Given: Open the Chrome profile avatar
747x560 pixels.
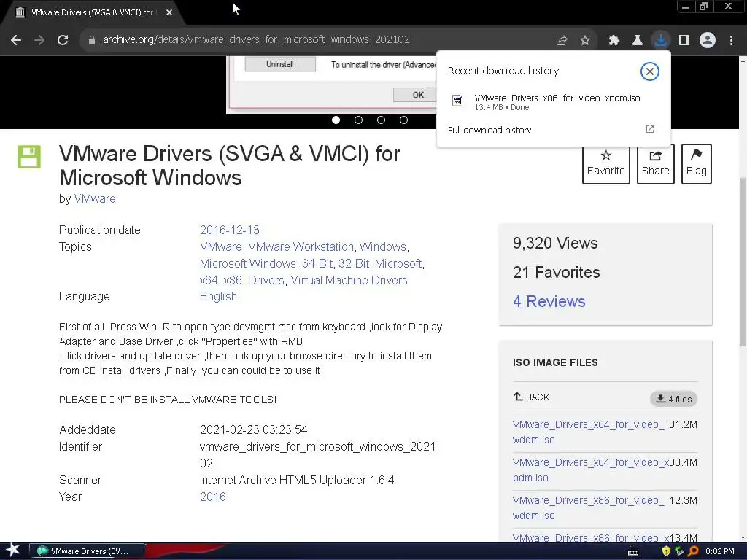Looking at the screenshot, I should pyautogui.click(x=708, y=40).
